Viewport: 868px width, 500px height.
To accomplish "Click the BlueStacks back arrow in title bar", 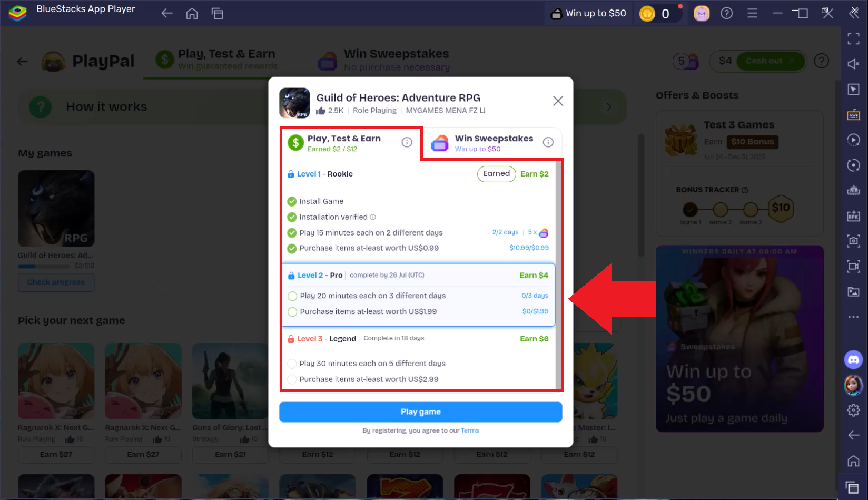I will point(167,13).
